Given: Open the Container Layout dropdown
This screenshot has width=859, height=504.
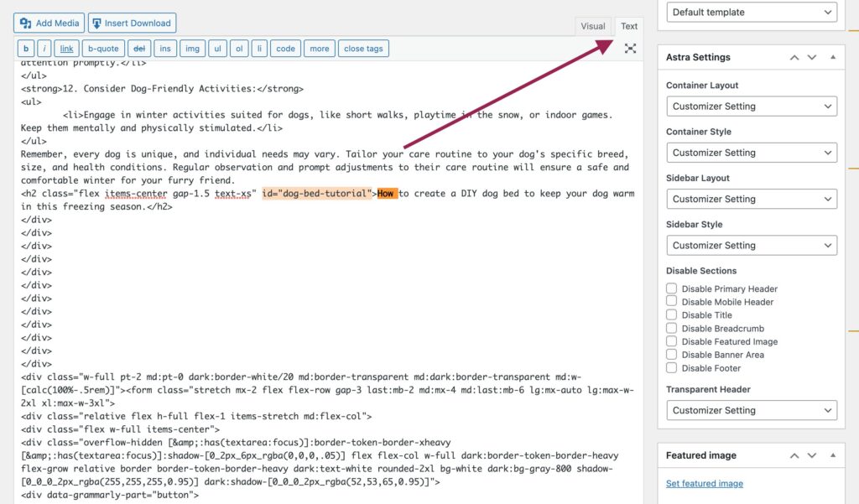Looking at the screenshot, I should (752, 107).
